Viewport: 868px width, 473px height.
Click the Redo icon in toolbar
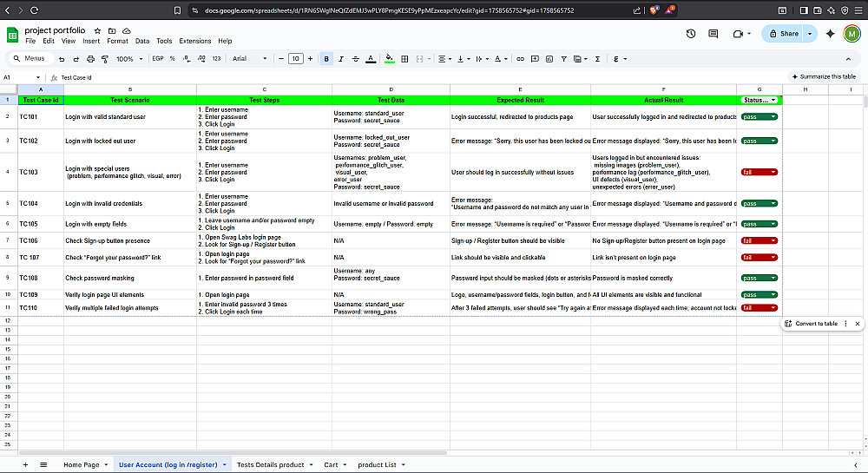click(76, 59)
